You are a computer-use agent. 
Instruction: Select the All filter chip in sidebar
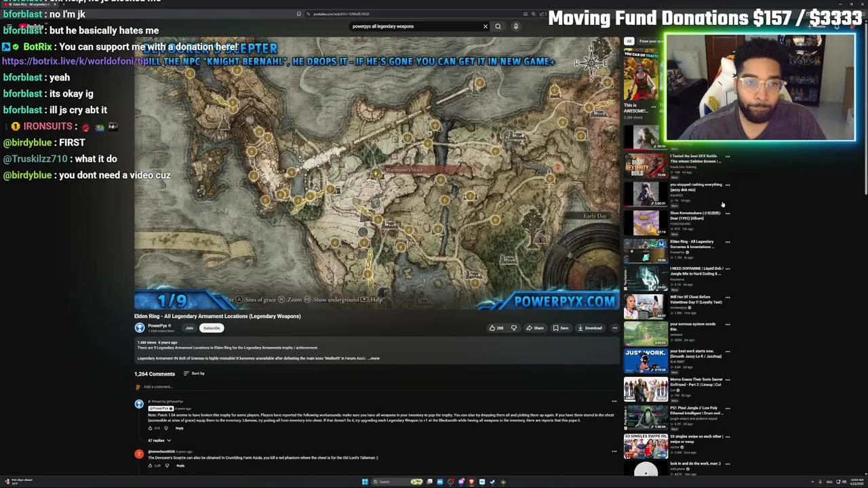point(629,41)
